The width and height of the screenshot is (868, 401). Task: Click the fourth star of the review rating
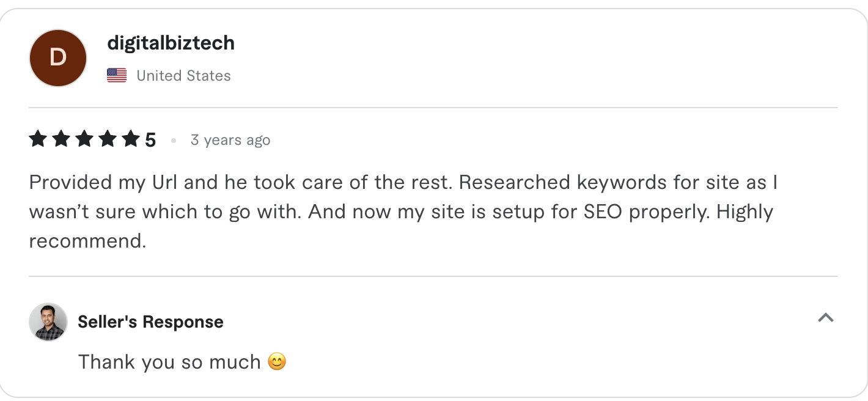click(109, 139)
